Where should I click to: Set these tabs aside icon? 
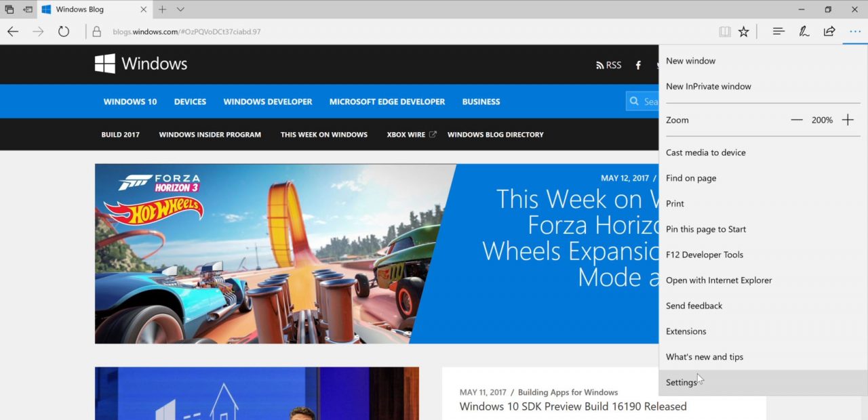[x=28, y=9]
